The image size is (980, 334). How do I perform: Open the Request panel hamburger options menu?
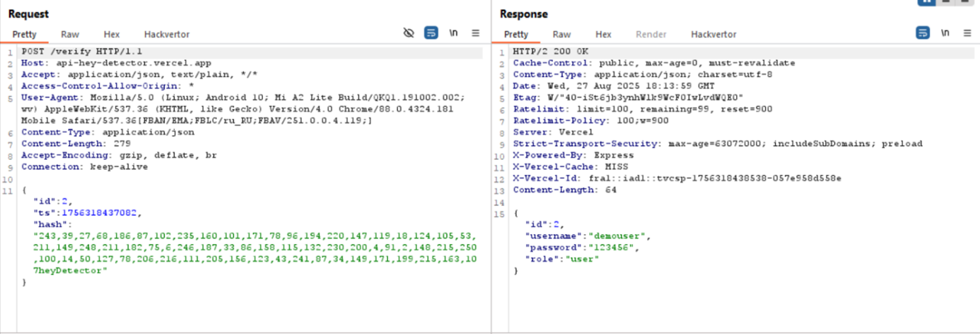point(475,33)
